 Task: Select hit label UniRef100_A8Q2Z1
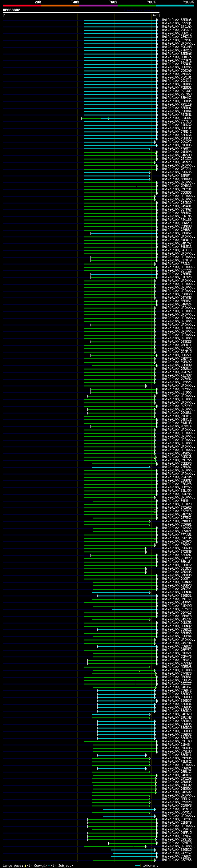176,355
